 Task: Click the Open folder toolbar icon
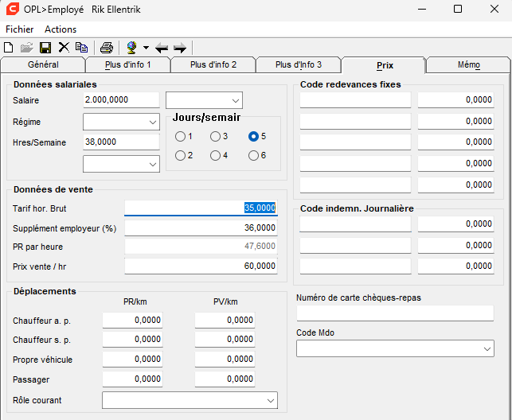click(27, 48)
